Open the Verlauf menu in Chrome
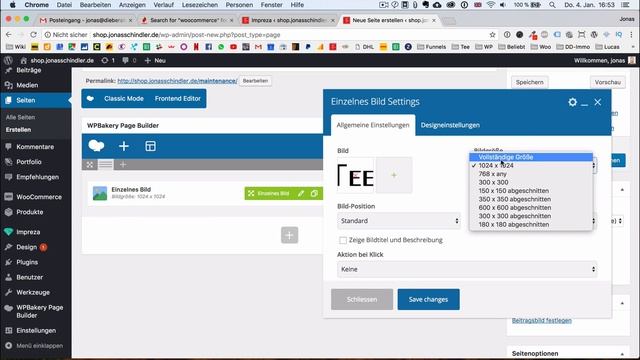Image resolution: width=640 pixels, height=360 pixels. coord(163,5)
